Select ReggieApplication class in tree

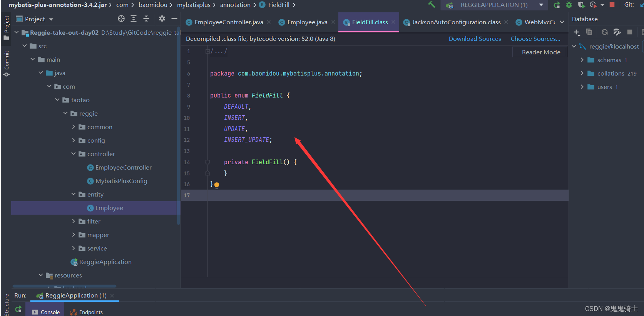coord(105,262)
